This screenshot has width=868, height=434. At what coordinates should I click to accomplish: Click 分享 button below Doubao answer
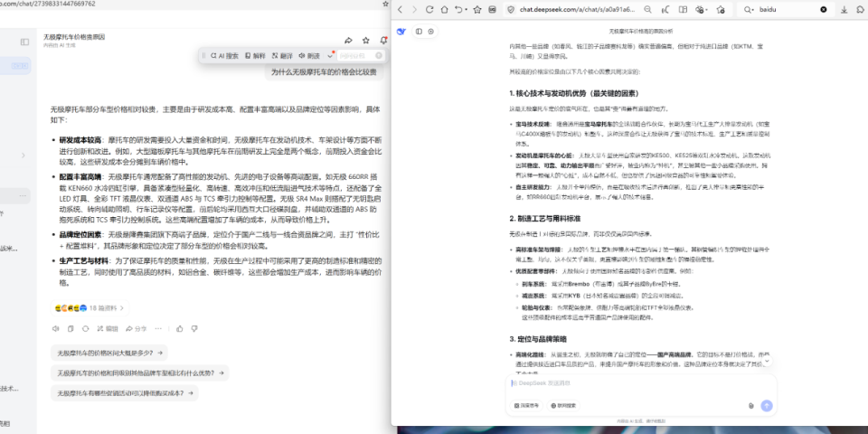click(x=137, y=328)
